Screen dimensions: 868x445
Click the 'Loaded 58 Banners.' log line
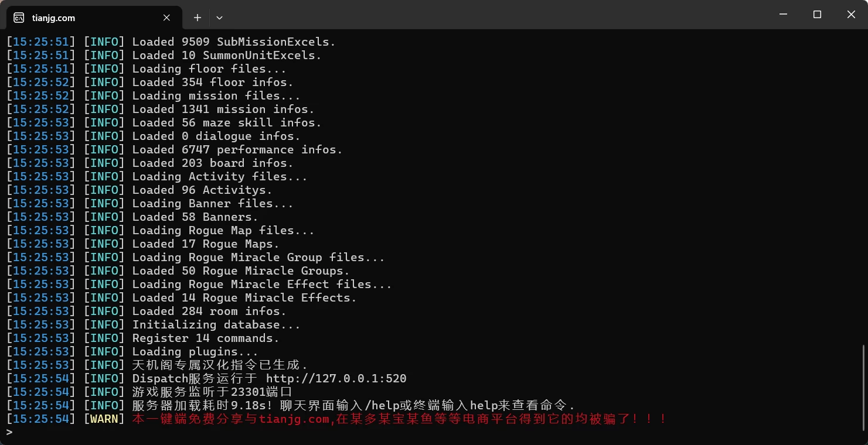(x=195, y=217)
